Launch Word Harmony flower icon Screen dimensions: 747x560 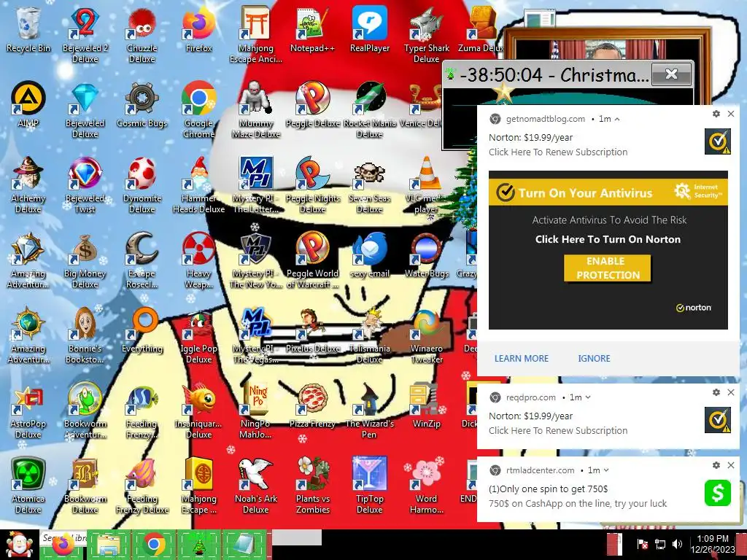click(426, 486)
